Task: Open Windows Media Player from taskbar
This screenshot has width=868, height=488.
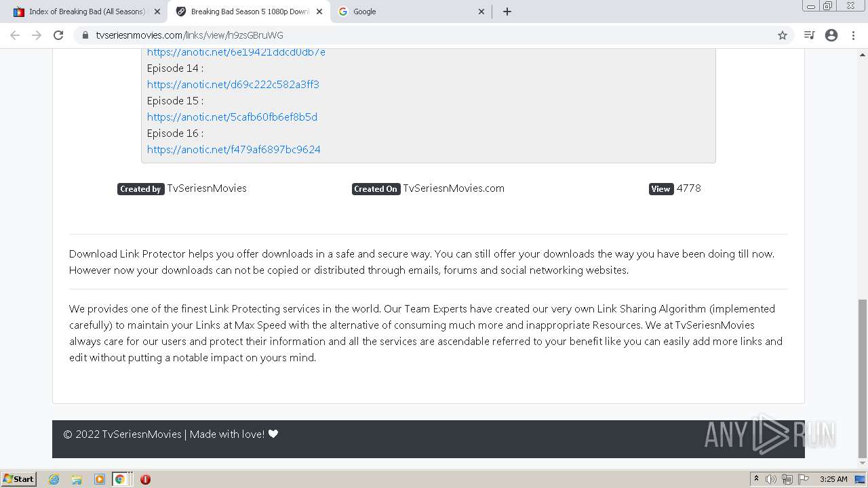Action: coord(100,479)
